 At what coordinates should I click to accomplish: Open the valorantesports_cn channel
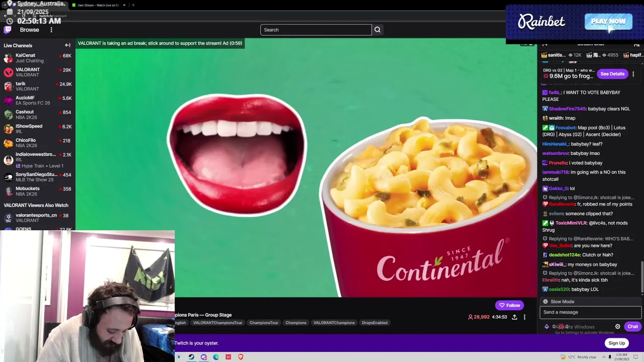tap(38, 218)
